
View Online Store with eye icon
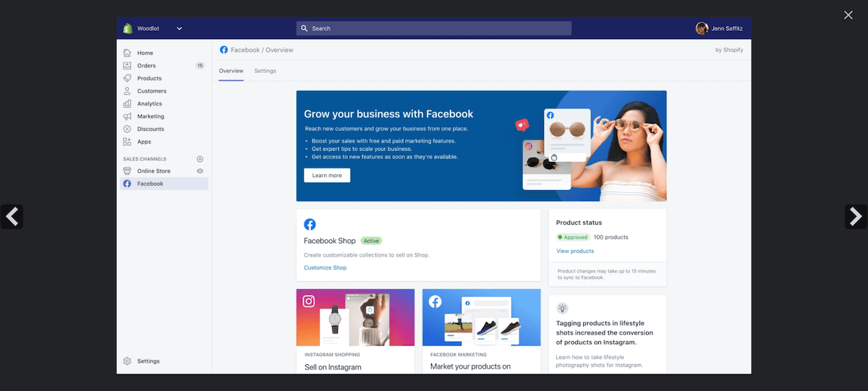coord(200,171)
